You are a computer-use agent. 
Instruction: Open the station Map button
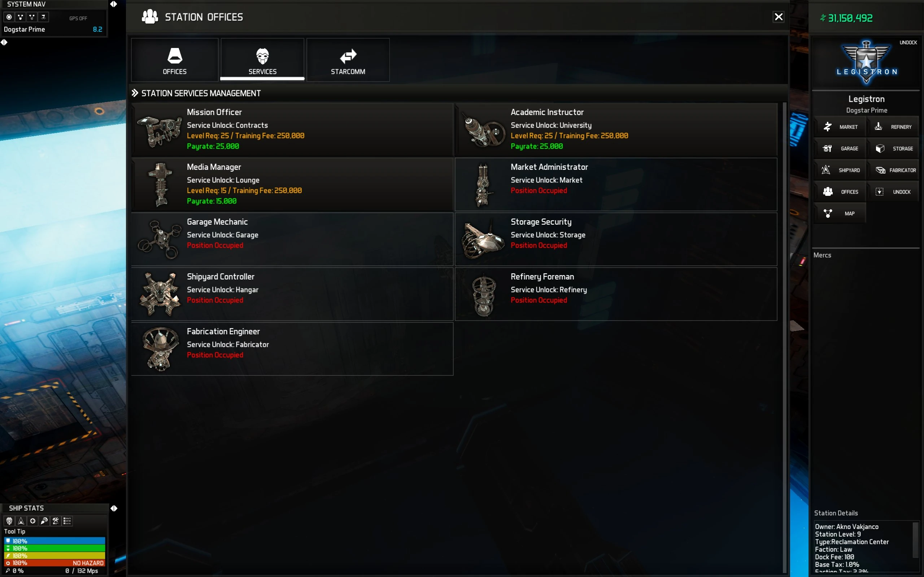pyautogui.click(x=840, y=213)
